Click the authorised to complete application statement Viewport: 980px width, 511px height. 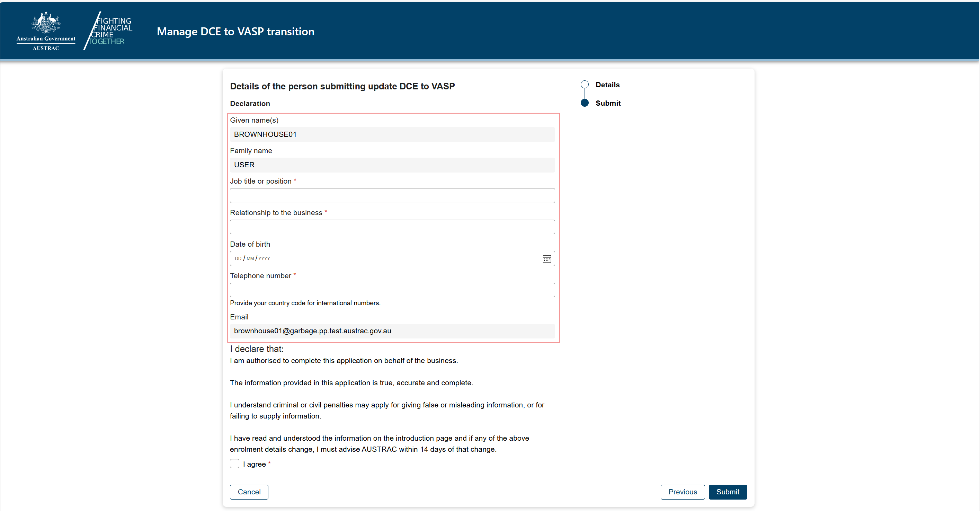[344, 361]
